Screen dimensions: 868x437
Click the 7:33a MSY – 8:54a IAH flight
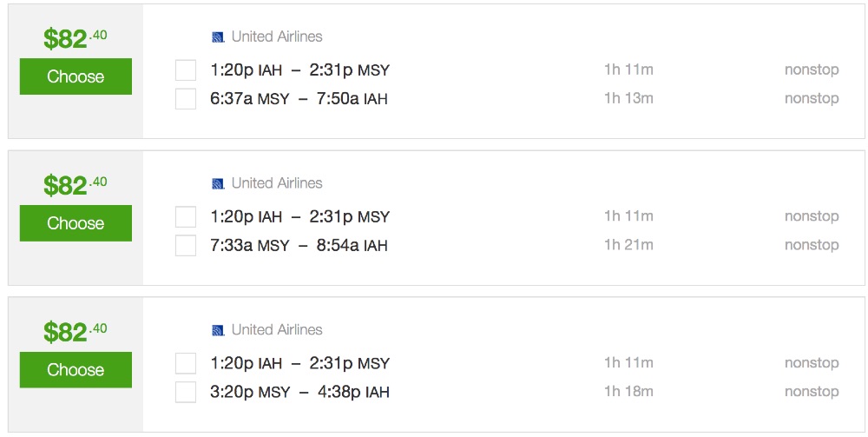[x=299, y=246]
